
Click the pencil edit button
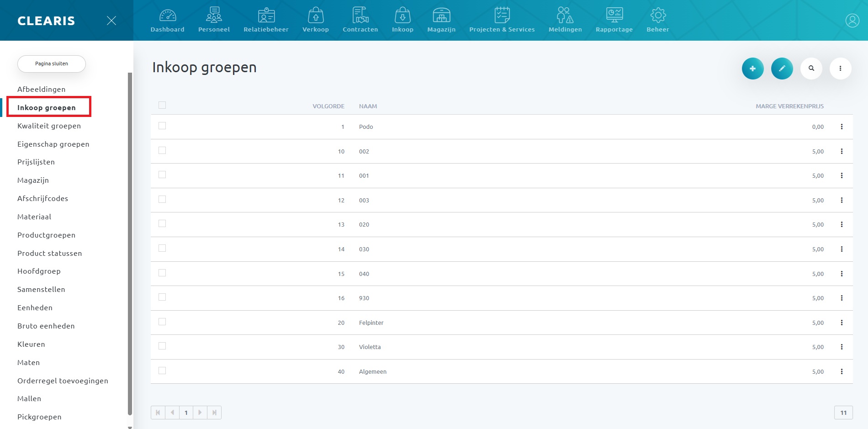782,69
